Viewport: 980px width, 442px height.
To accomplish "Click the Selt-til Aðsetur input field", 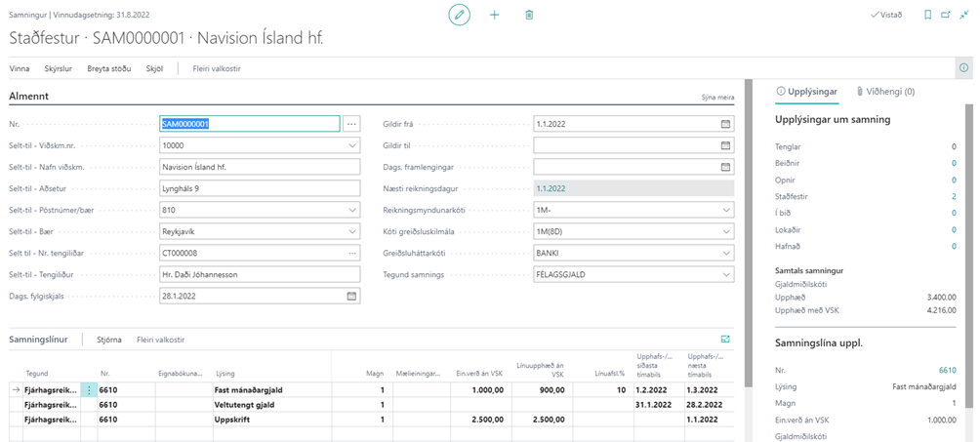I will (x=259, y=188).
